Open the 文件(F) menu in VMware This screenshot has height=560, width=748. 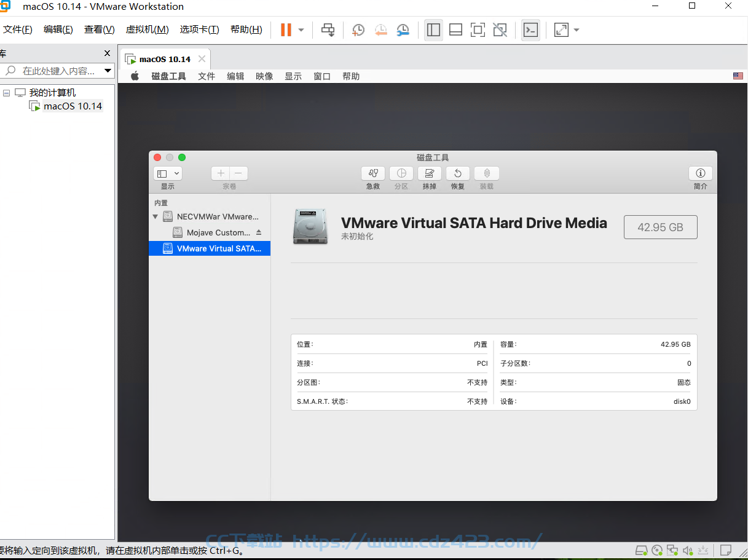(x=17, y=30)
